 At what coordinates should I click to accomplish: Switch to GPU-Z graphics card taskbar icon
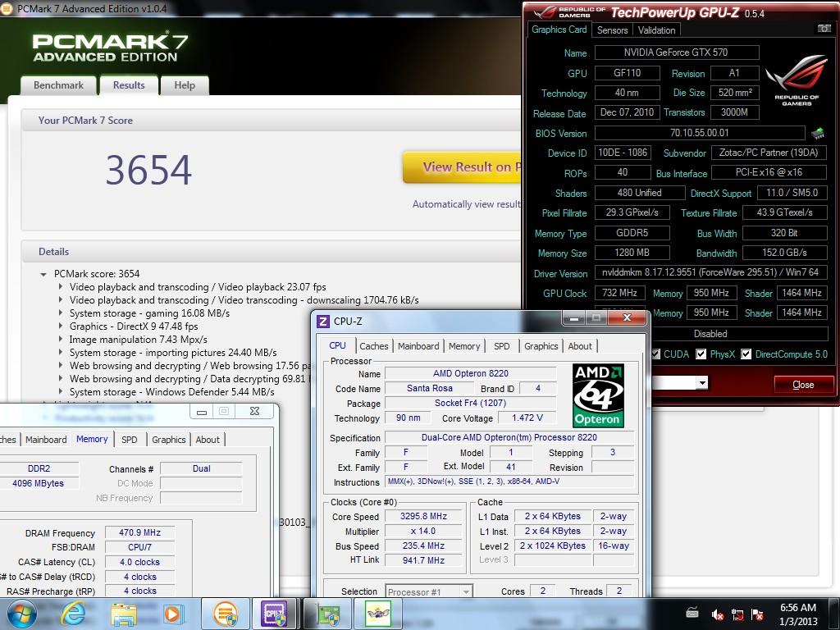pyautogui.click(x=327, y=614)
